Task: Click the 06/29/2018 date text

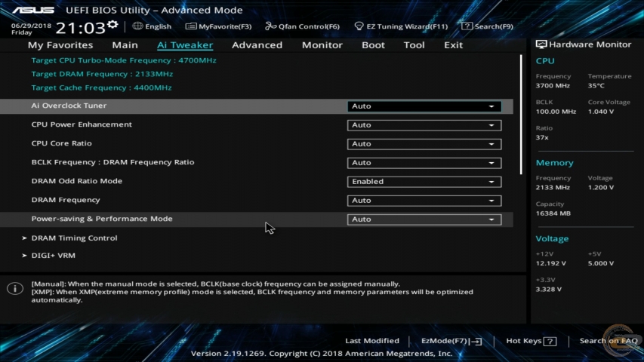Action: tap(31, 26)
